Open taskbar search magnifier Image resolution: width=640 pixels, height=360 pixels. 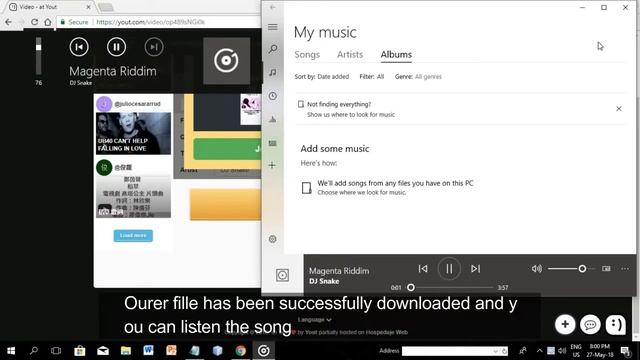pos(34,351)
